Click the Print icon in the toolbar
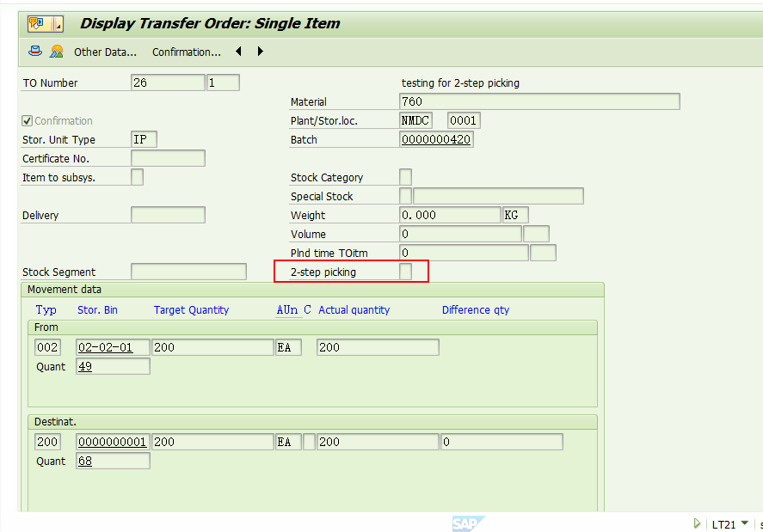This screenshot has width=763, height=532. [x=34, y=52]
